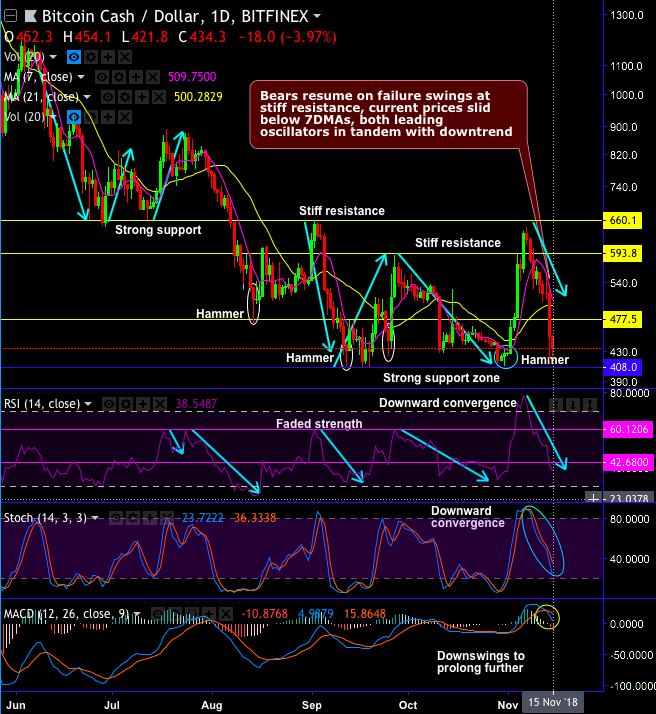Click the magenta 60.1206 RSI level label
656x714 pixels.
[629, 429]
